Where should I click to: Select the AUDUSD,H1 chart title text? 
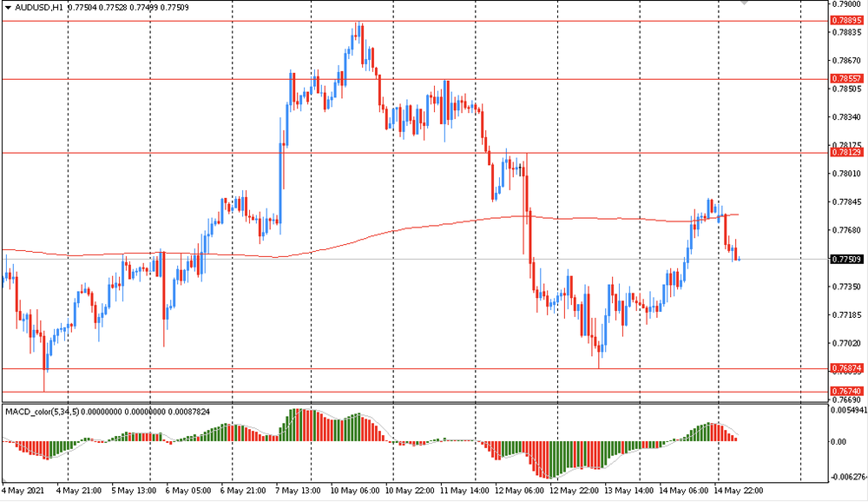pyautogui.click(x=39, y=6)
